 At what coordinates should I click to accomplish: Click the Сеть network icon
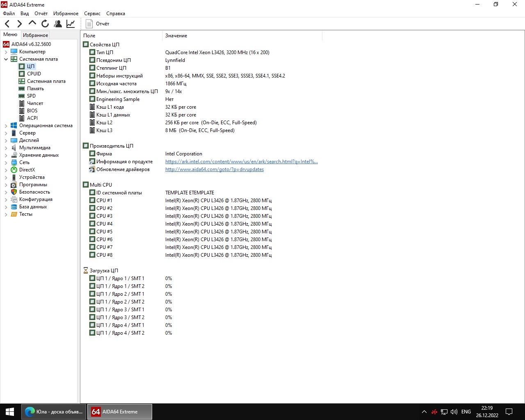click(14, 162)
